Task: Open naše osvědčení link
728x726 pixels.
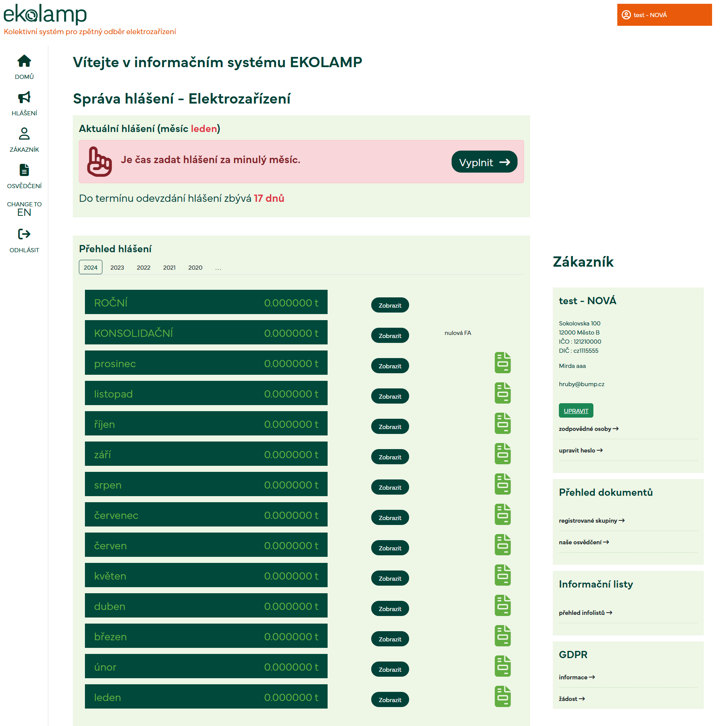Action: (x=584, y=542)
